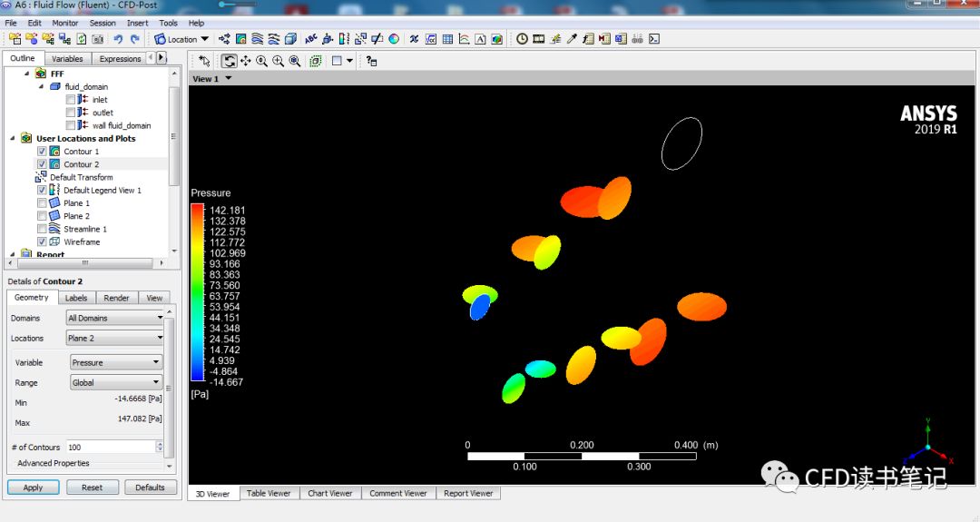Insert a Contour plot from toolbar
The image size is (980, 522).
[240, 39]
